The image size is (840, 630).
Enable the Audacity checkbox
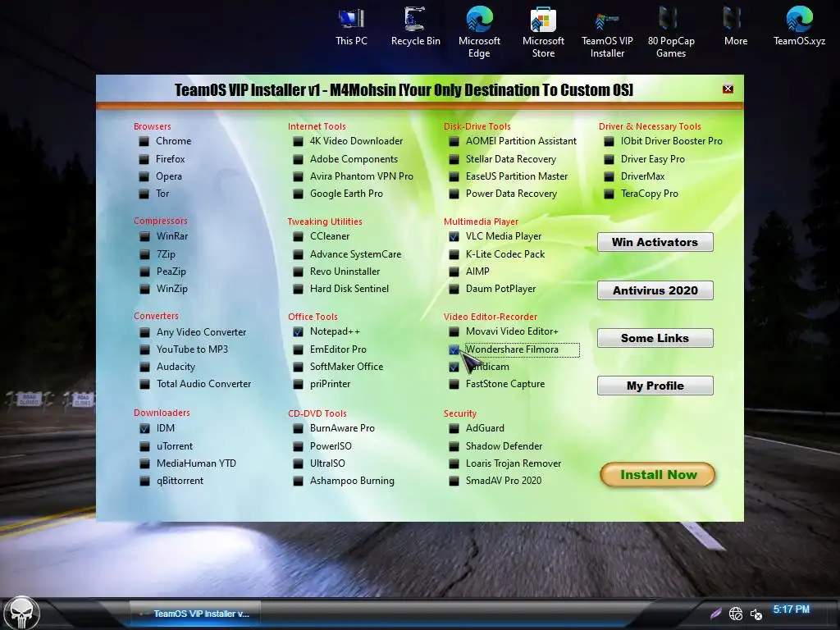[144, 367]
